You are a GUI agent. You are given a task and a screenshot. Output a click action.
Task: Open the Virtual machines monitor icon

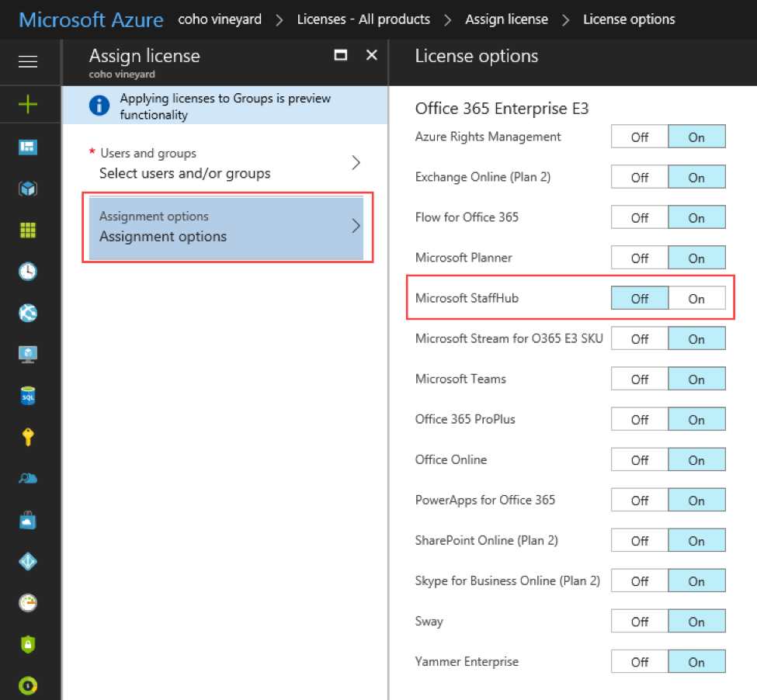click(28, 355)
